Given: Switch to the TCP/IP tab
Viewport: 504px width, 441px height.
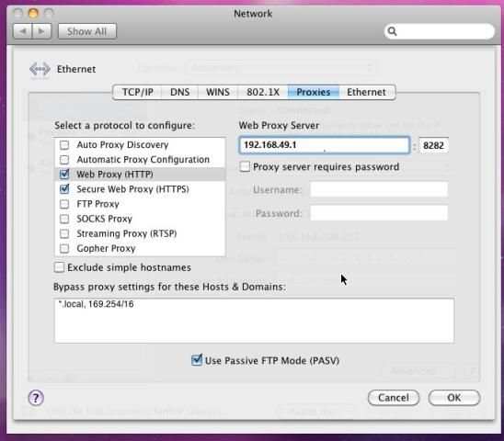Looking at the screenshot, I should (138, 92).
